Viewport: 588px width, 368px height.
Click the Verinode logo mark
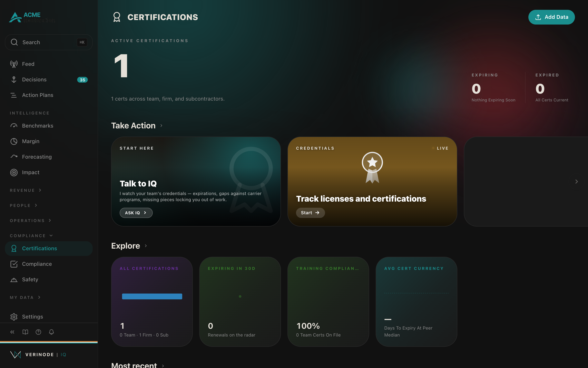(16, 355)
